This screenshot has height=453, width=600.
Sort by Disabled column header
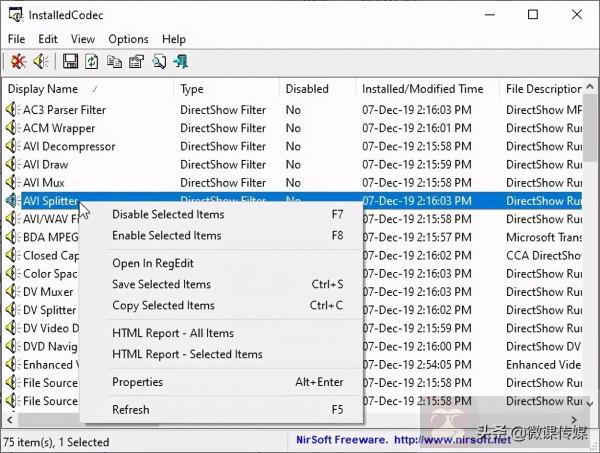tap(318, 89)
